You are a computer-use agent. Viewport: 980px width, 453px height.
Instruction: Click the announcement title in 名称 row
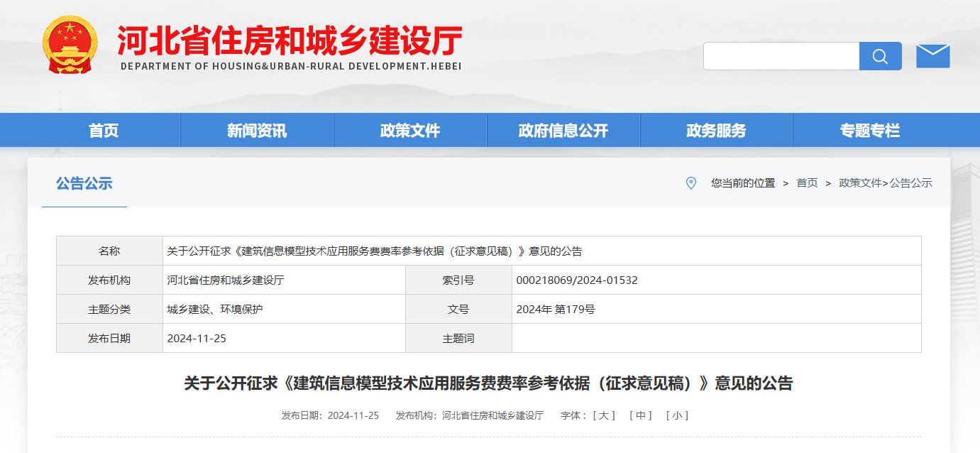[375, 251]
